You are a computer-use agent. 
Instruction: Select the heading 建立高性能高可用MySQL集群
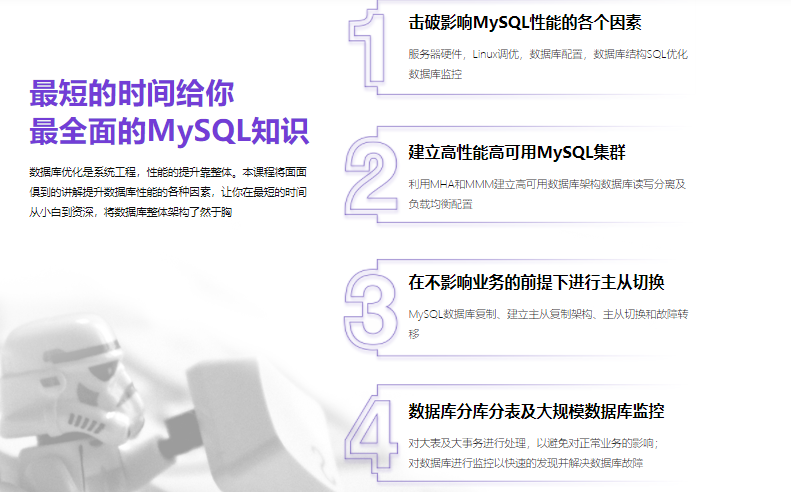(517, 152)
